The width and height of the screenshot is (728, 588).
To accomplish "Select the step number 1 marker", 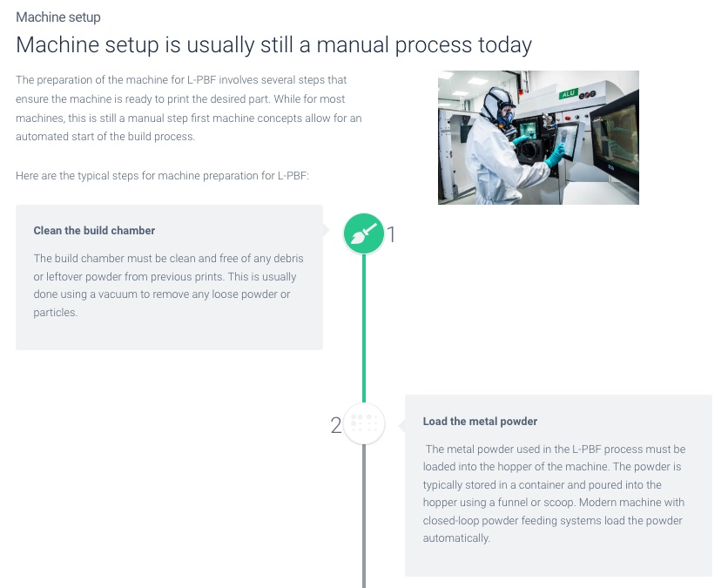I will pos(391,234).
